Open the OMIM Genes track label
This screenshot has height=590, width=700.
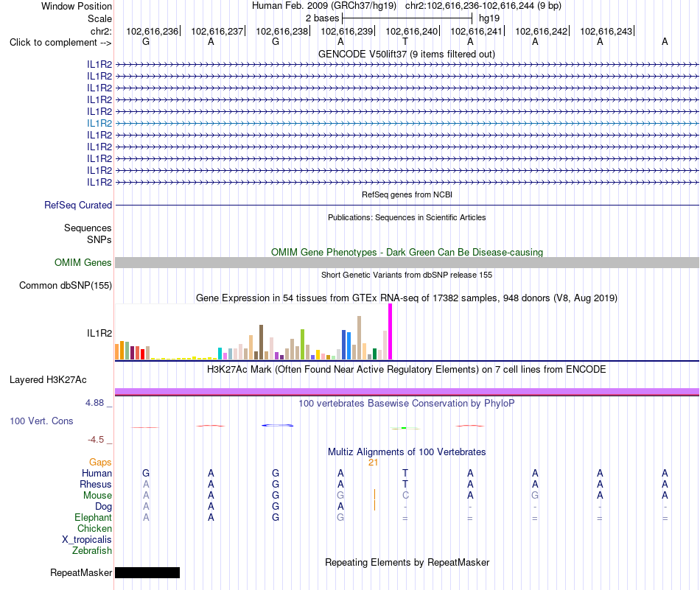click(x=83, y=262)
